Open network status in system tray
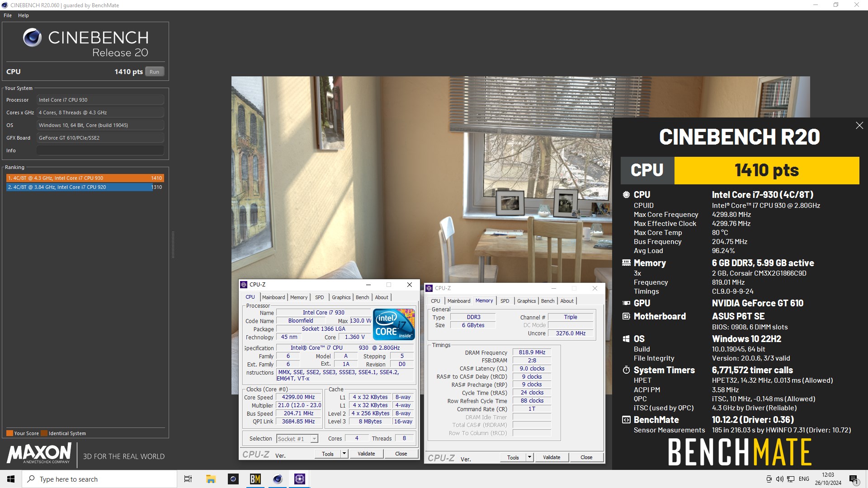Screen dimensions: 868x488 pyautogui.click(x=791, y=479)
